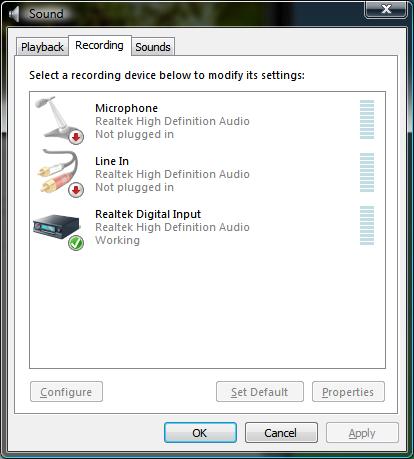The height and width of the screenshot is (459, 414).
Task: Click the Configure button
Action: point(66,392)
